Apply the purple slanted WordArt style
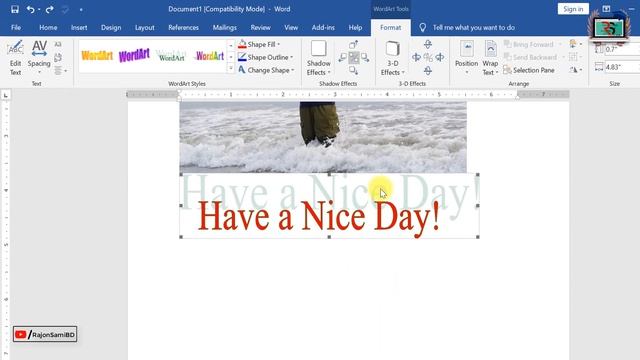Image resolution: width=640 pixels, height=360 pixels. click(134, 55)
